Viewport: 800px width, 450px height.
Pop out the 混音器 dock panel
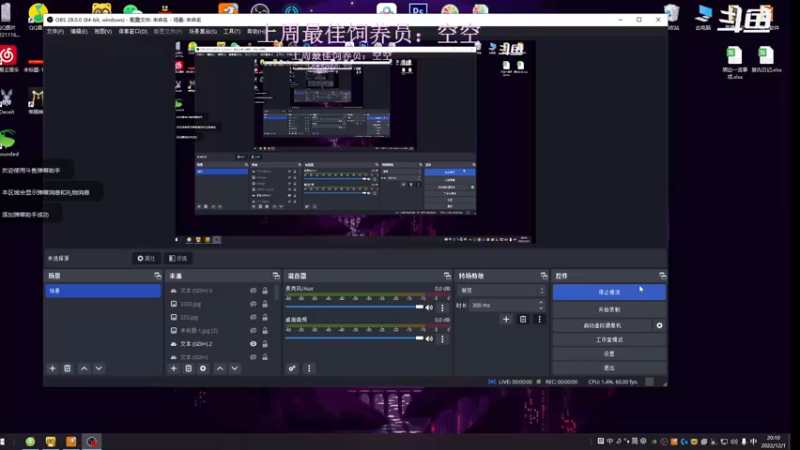click(x=447, y=276)
